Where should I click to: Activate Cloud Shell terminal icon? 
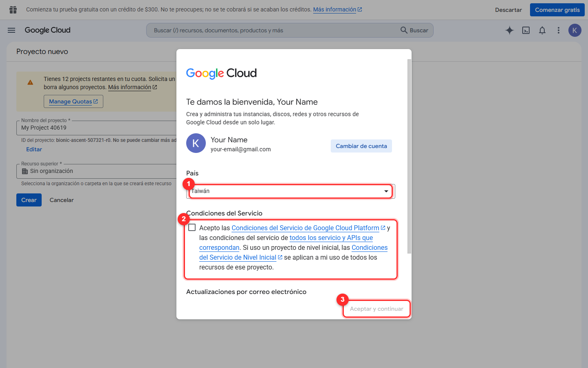[526, 30]
